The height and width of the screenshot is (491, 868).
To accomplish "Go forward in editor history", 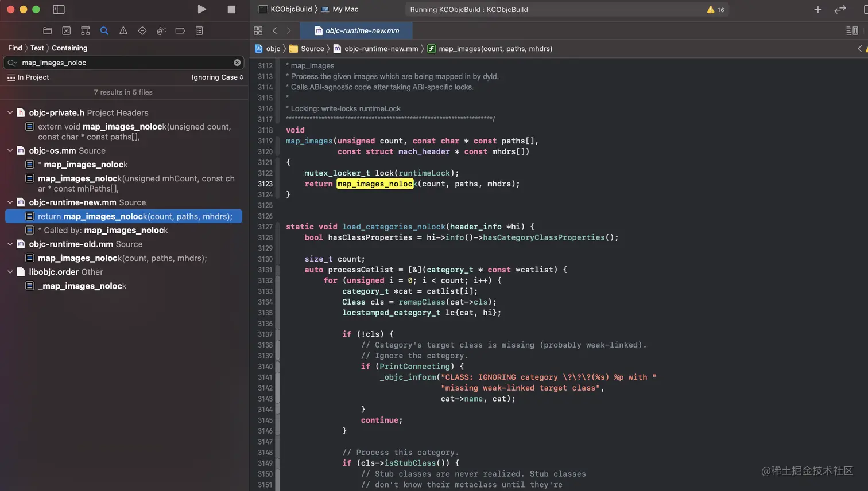I will 289,30.
